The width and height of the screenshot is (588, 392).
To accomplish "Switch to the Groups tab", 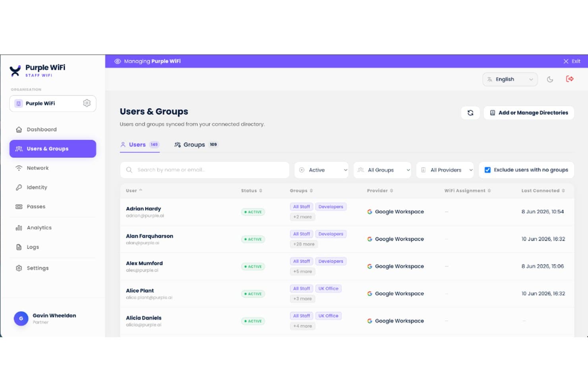I will click(196, 145).
